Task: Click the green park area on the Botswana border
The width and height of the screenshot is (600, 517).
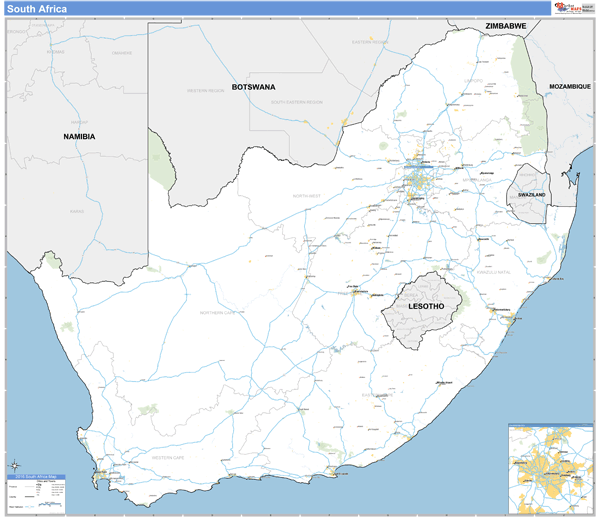Action: (x=161, y=161)
